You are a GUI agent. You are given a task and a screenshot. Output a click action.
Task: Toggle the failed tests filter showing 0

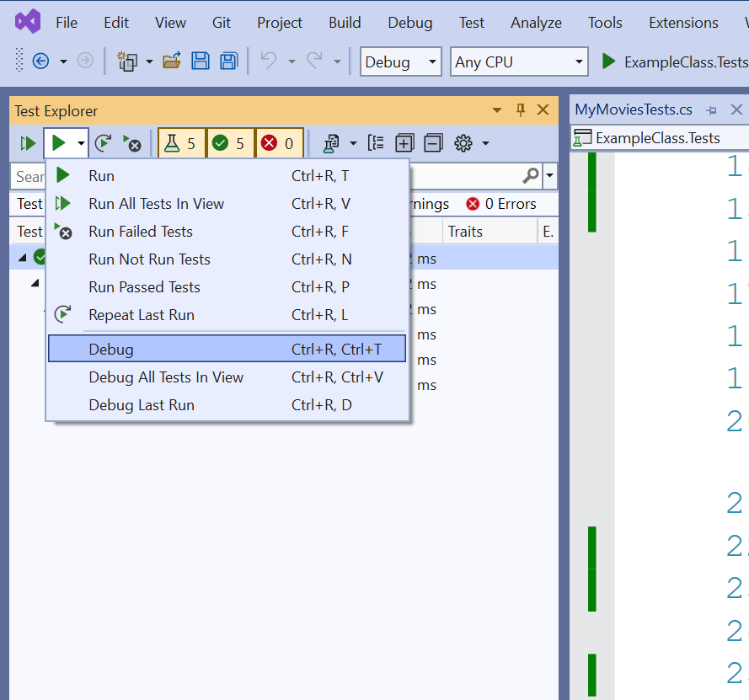click(x=278, y=143)
